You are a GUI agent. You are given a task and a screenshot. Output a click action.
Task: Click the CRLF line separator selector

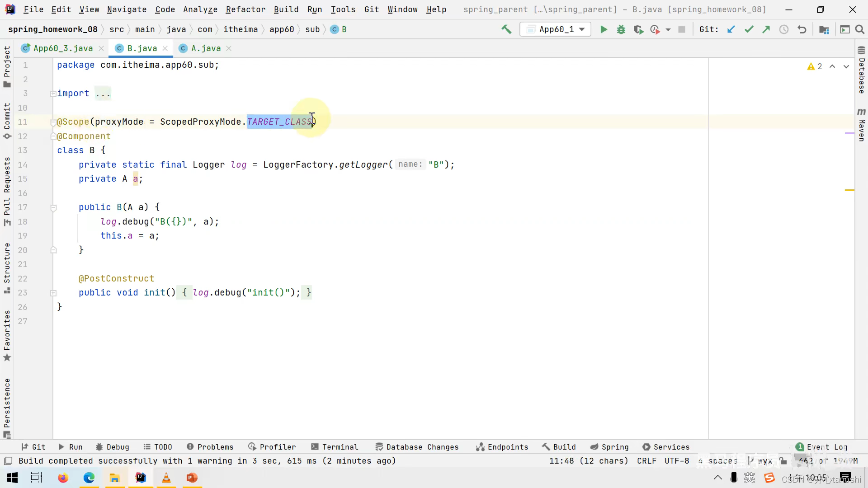[x=646, y=461]
